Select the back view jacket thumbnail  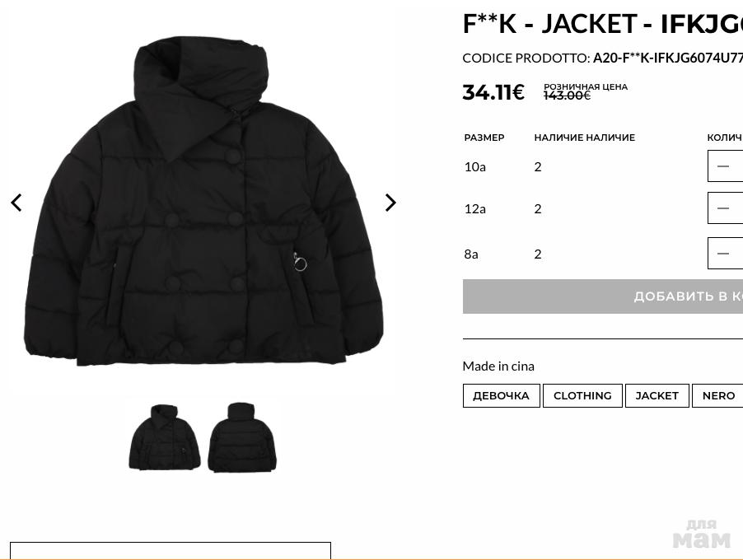click(242, 436)
